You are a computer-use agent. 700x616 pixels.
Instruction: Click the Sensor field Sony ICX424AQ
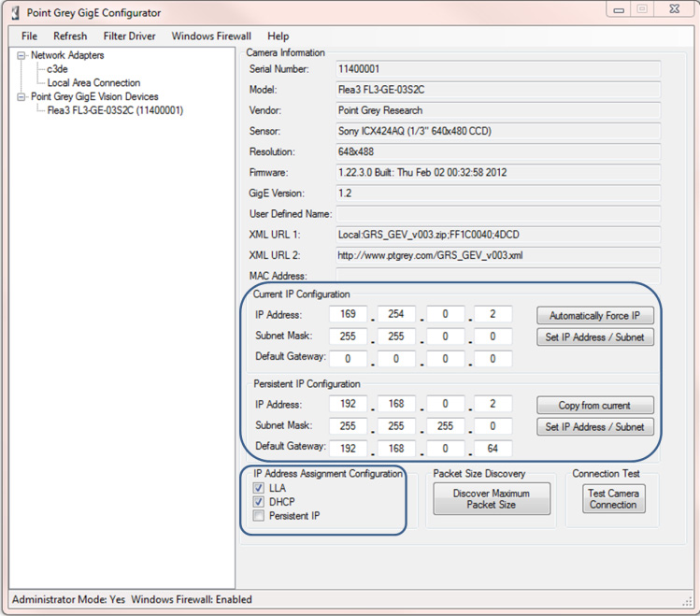[x=498, y=131]
